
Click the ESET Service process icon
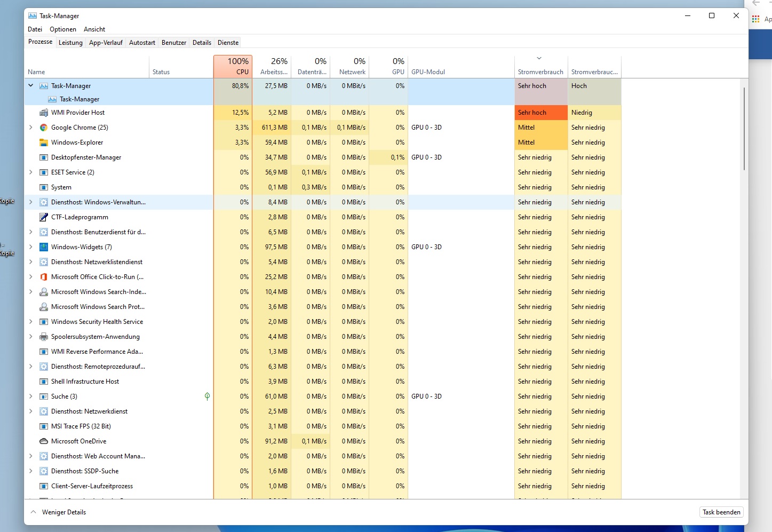point(44,172)
